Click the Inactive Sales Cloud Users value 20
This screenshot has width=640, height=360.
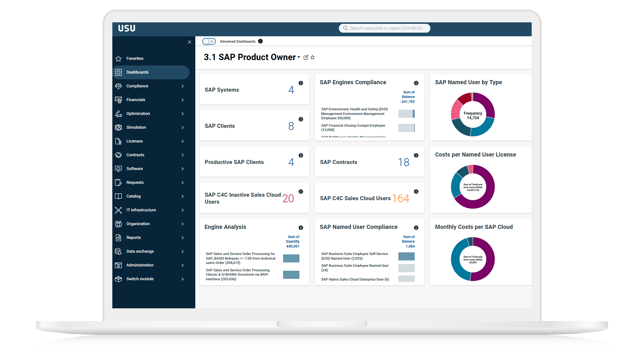tap(288, 198)
